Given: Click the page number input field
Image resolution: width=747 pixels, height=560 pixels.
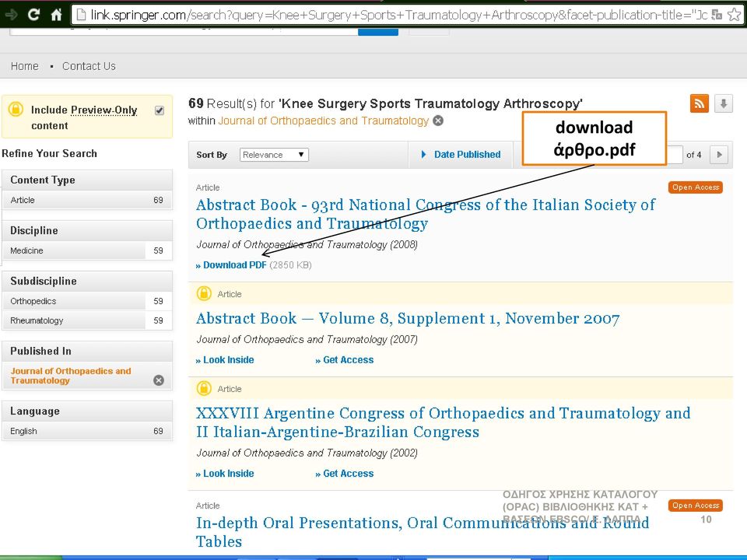Looking at the screenshot, I should 675,154.
